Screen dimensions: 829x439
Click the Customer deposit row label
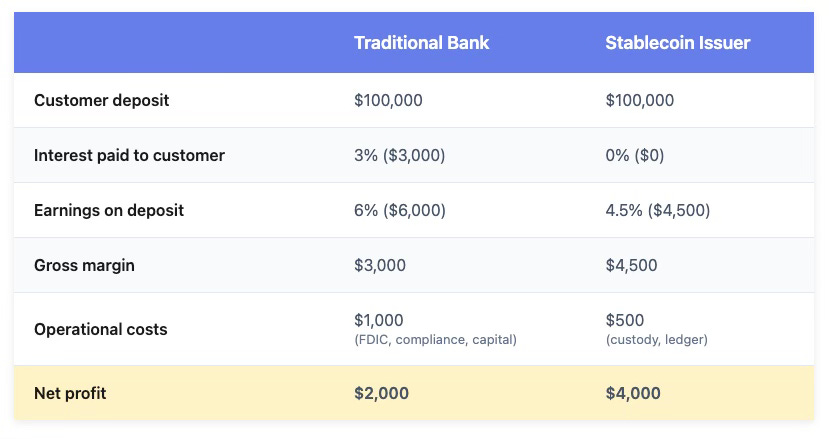(x=101, y=100)
